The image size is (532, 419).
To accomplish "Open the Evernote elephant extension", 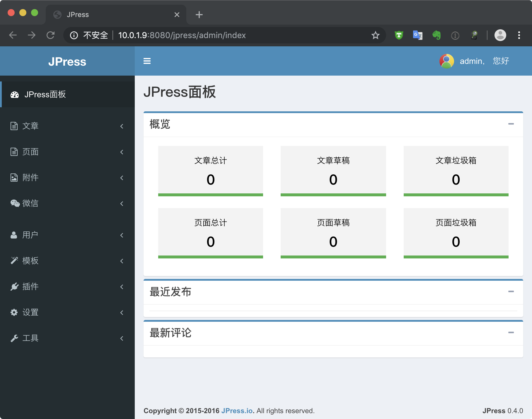I will coord(436,35).
